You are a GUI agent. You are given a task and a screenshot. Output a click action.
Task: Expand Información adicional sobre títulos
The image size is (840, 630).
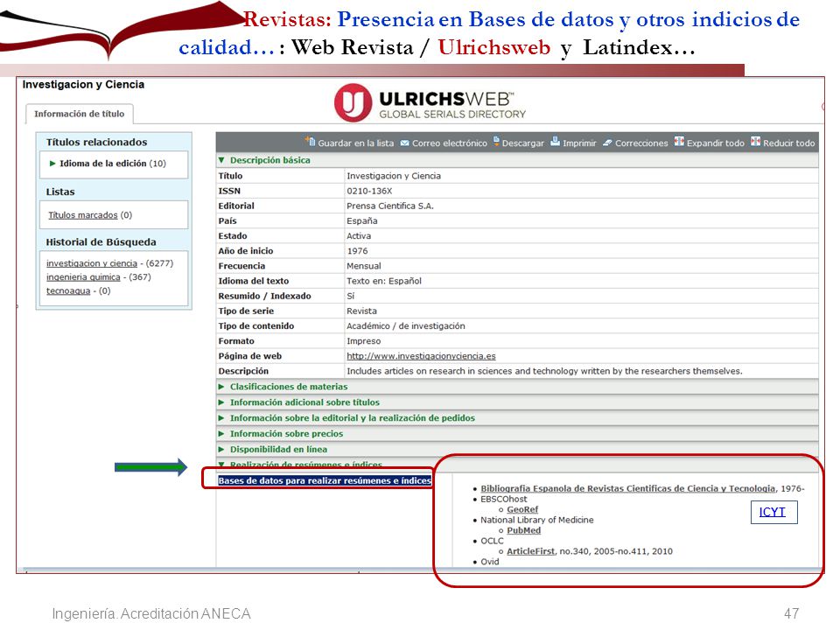pyautogui.click(x=221, y=402)
